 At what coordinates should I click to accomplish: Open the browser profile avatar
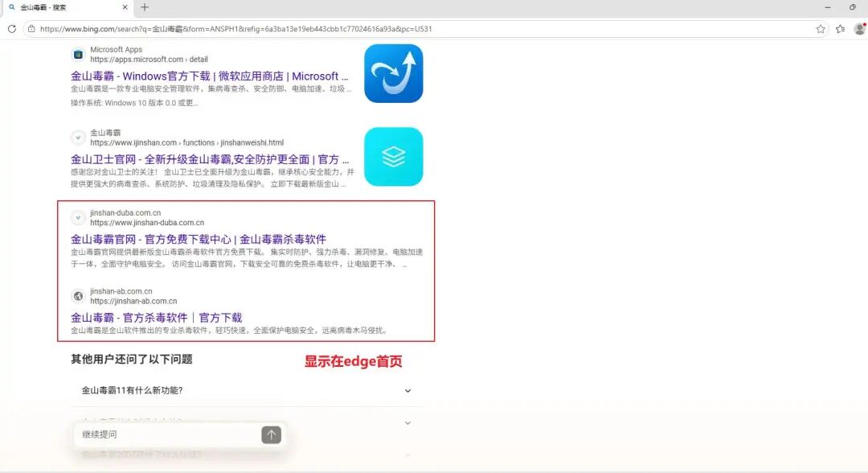(x=860, y=29)
